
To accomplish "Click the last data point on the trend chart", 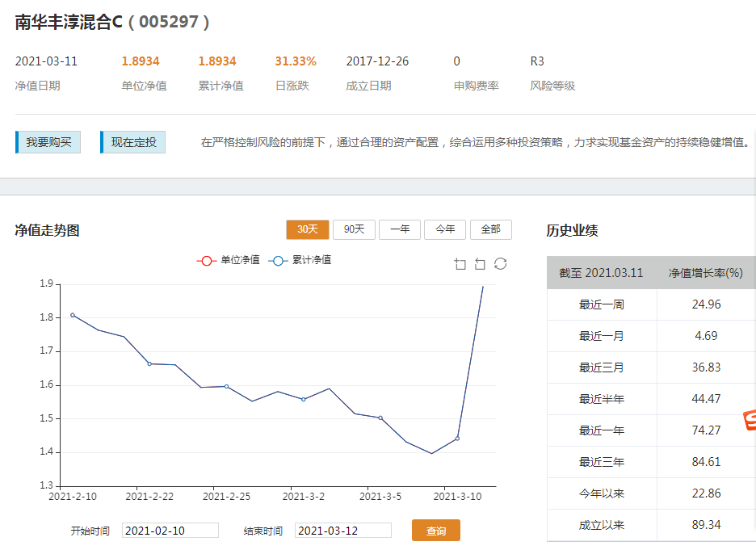I will pyautogui.click(x=483, y=286).
